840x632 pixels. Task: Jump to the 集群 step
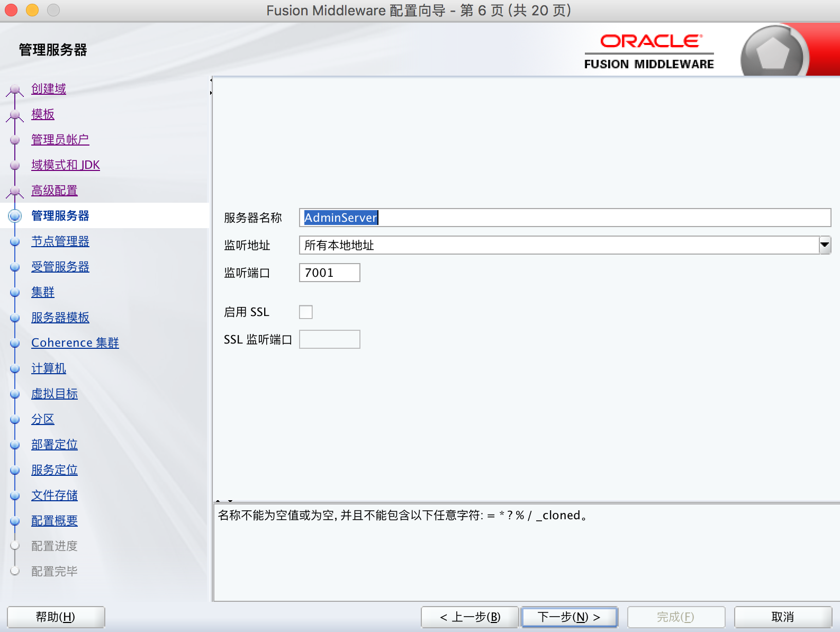click(x=43, y=292)
